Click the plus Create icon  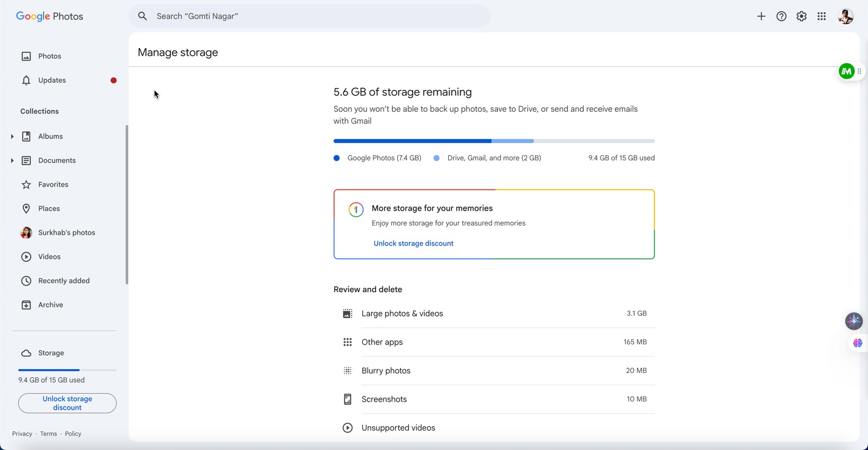coord(761,16)
